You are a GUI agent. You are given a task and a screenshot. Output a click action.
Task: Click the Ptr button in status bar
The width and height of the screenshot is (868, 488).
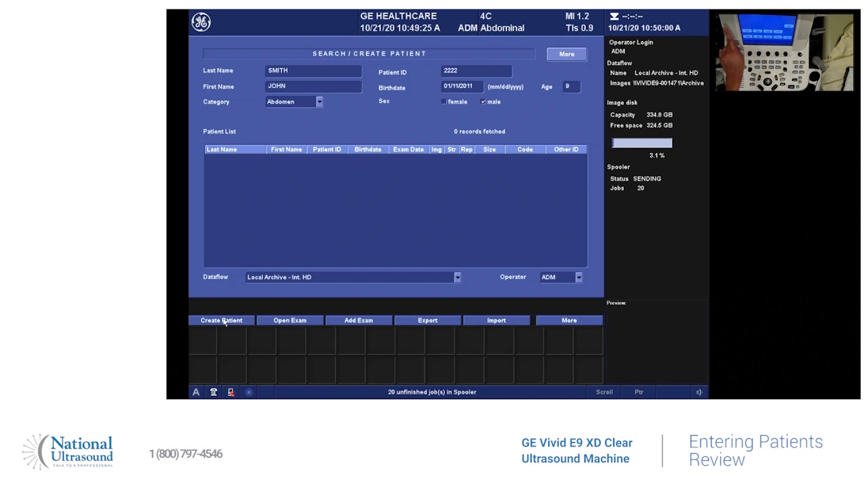639,392
